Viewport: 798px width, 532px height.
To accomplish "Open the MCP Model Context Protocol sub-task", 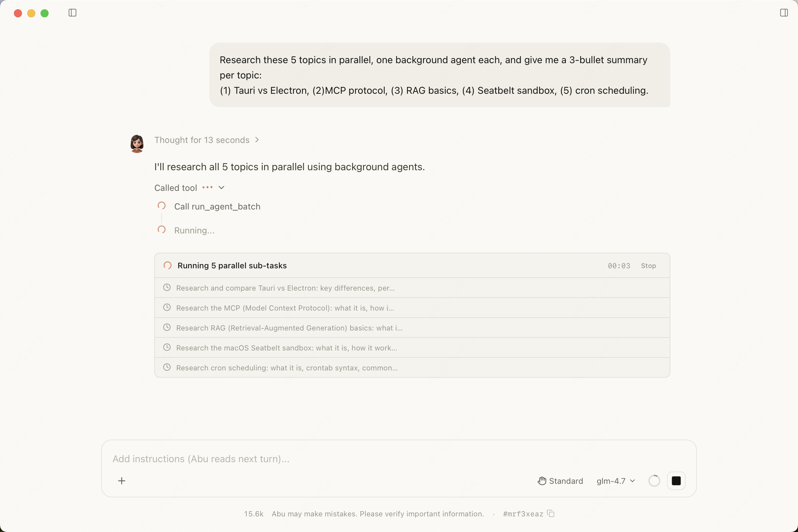I will click(x=412, y=308).
